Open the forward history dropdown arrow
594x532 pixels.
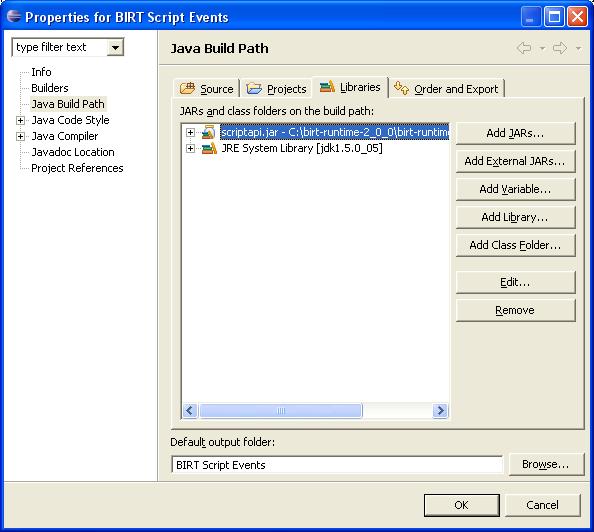(578, 49)
